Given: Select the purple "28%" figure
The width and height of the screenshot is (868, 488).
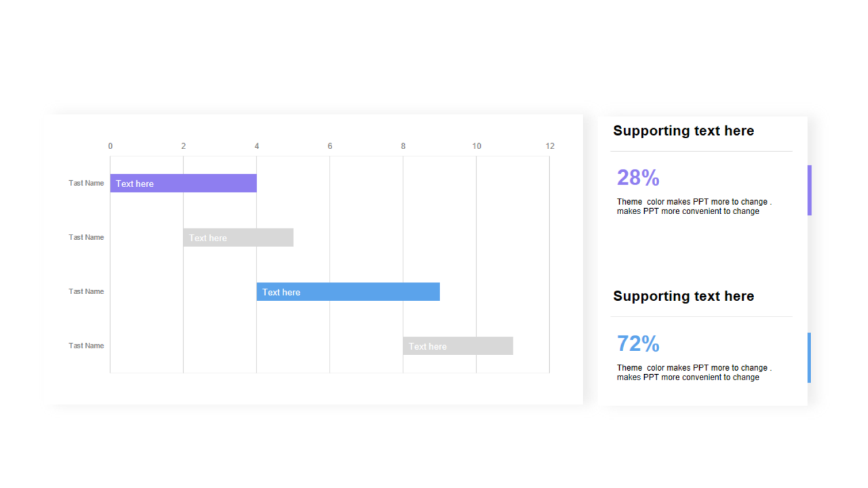Looking at the screenshot, I should (x=638, y=178).
